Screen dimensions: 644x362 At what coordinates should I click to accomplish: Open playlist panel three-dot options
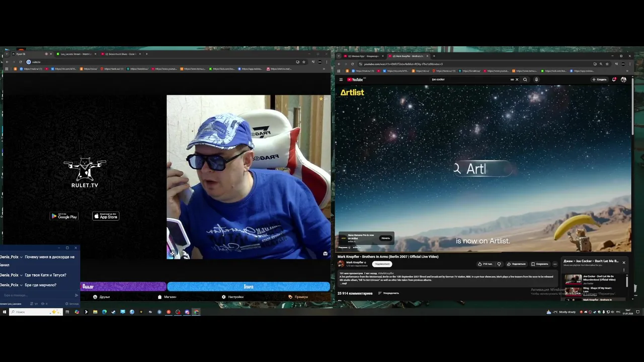624,270
